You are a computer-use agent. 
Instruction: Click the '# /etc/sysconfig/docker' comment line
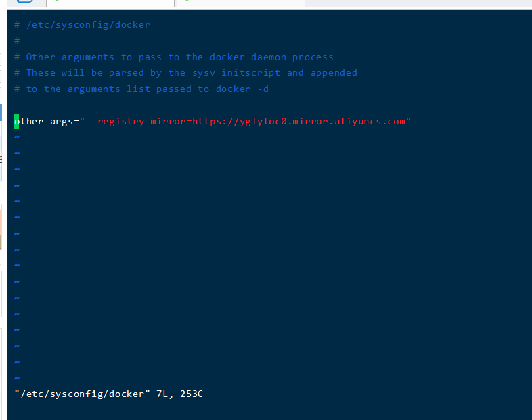82,25
